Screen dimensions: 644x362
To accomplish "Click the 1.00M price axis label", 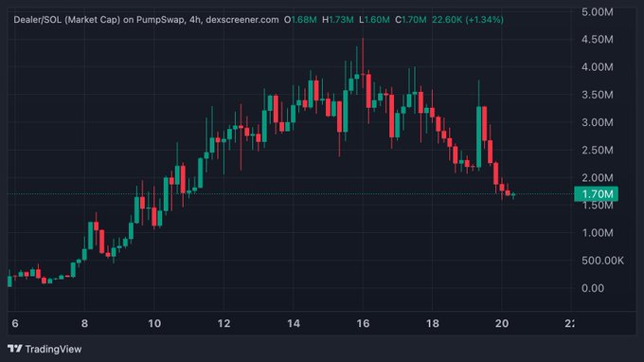I will point(598,233).
